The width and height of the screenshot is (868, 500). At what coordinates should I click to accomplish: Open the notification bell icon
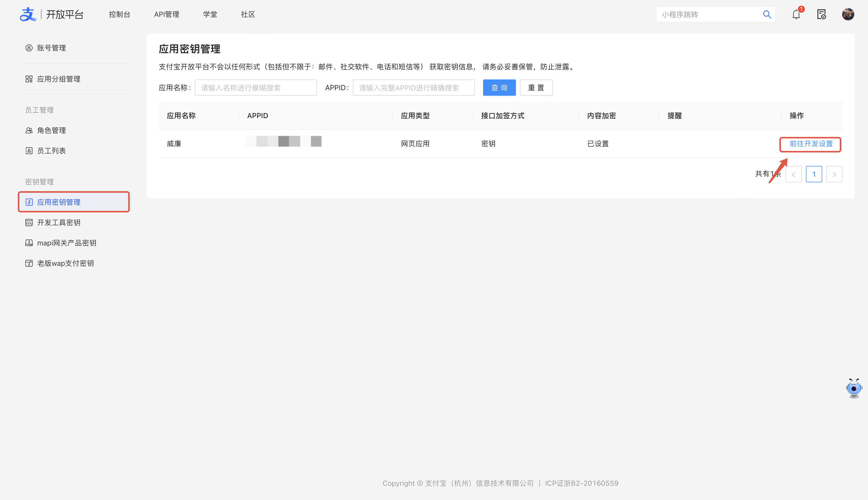pyautogui.click(x=796, y=15)
